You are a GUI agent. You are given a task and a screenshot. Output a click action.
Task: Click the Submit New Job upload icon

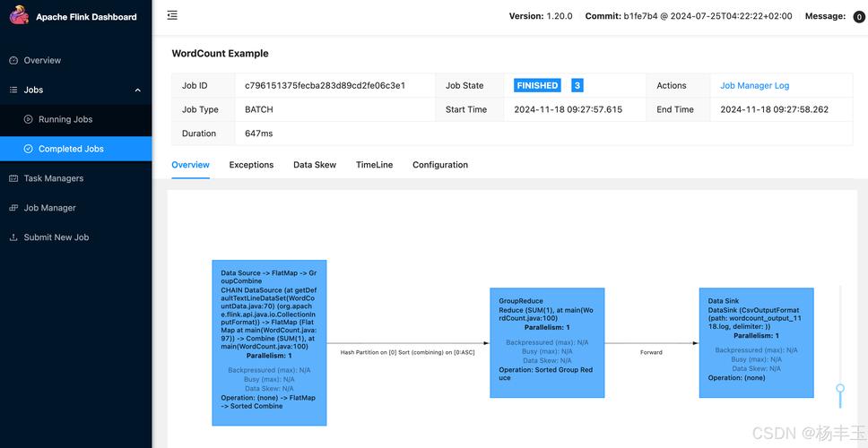13,237
